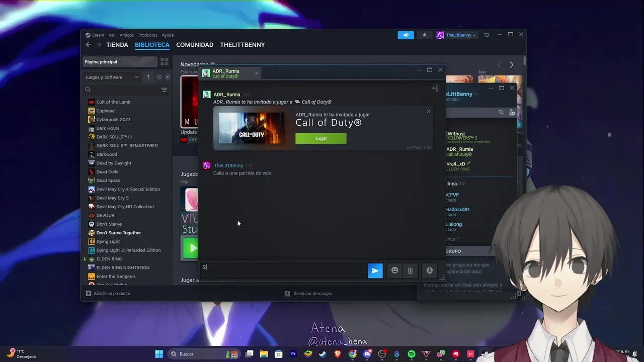Screen dimensions: 644x362
Task: Open the Ayuda menu
Action: 168,35
